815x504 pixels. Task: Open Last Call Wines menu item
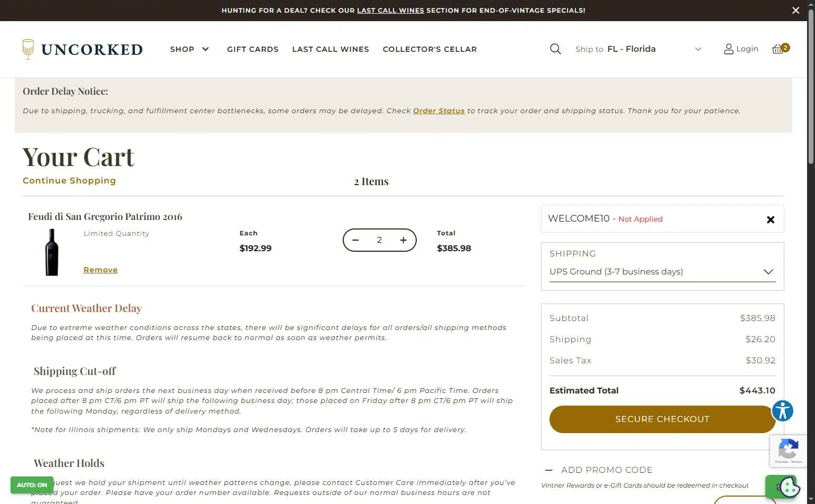(x=331, y=49)
